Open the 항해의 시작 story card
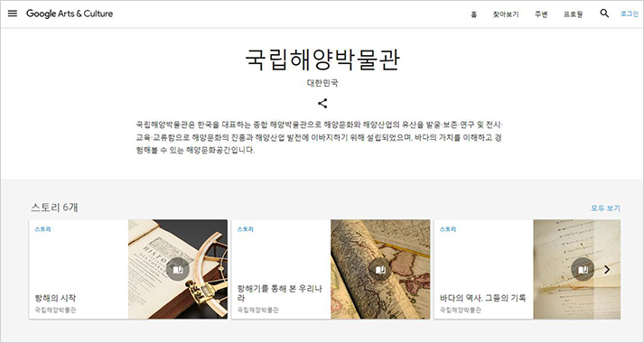 click(128, 269)
